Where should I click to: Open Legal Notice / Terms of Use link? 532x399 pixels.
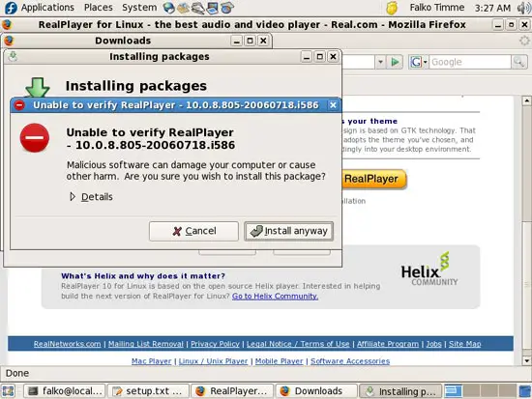coord(298,344)
